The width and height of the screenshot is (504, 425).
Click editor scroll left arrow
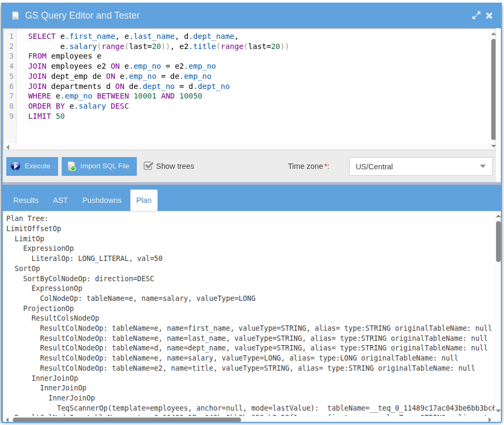click(7, 147)
